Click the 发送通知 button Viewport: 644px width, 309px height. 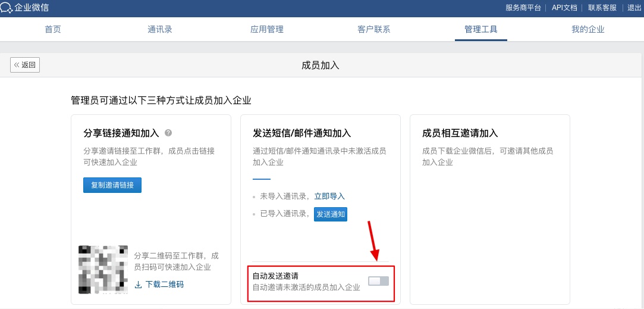(x=331, y=214)
